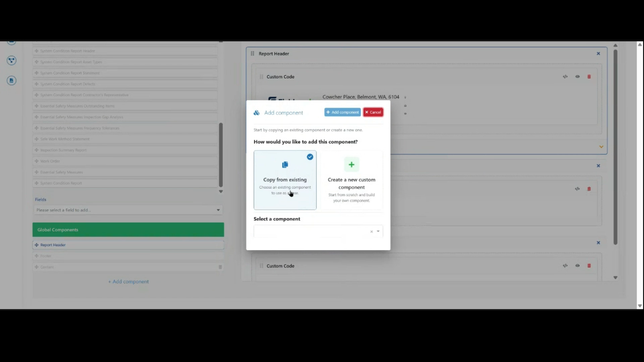
Task: Close the second report section with X
Action: click(x=598, y=166)
